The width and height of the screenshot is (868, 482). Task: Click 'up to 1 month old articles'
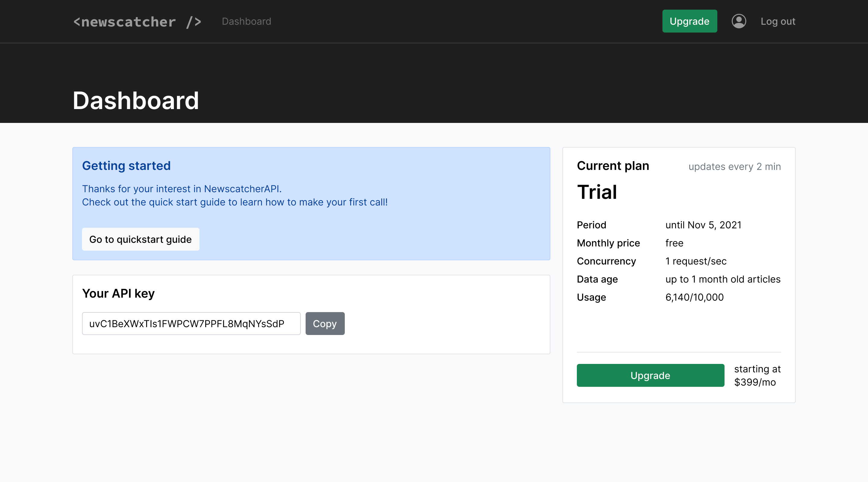coord(723,279)
